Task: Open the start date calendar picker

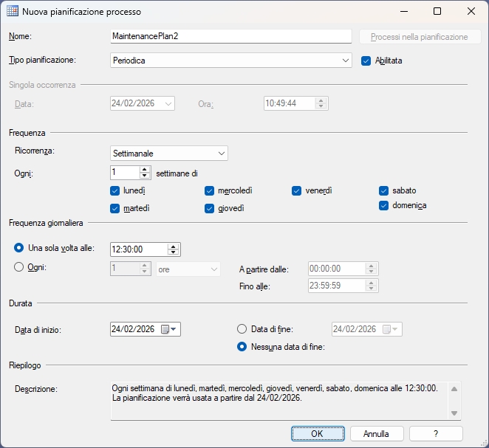Action: (169, 329)
